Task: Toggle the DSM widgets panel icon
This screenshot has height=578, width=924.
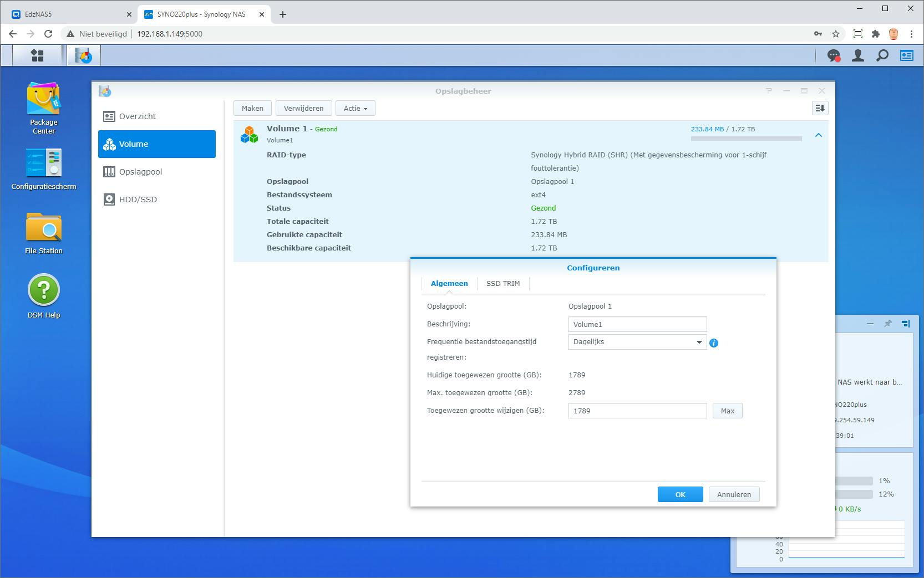Action: coord(907,55)
